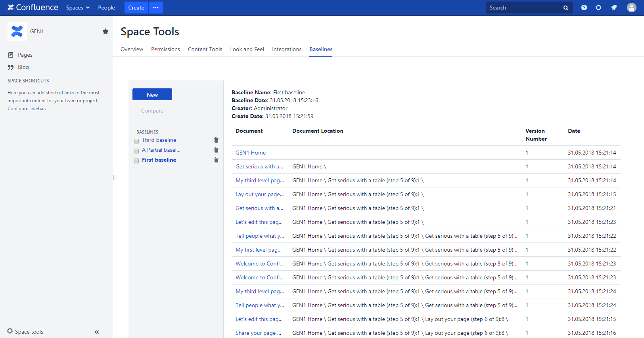Switch to the Permissions tab
The height and width of the screenshot is (338, 644).
pyautogui.click(x=165, y=49)
